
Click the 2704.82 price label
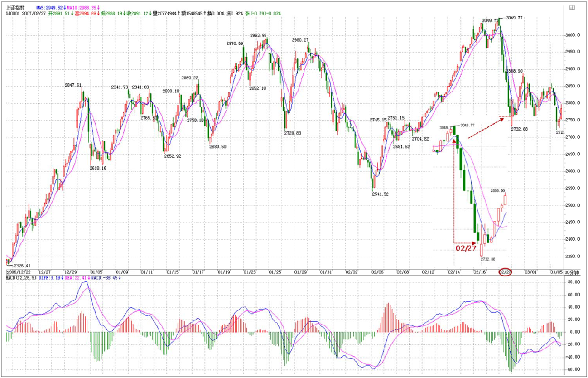click(420, 139)
